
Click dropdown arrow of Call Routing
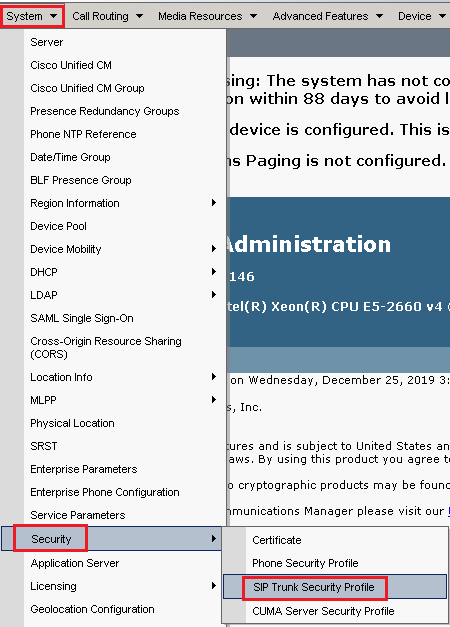click(139, 16)
